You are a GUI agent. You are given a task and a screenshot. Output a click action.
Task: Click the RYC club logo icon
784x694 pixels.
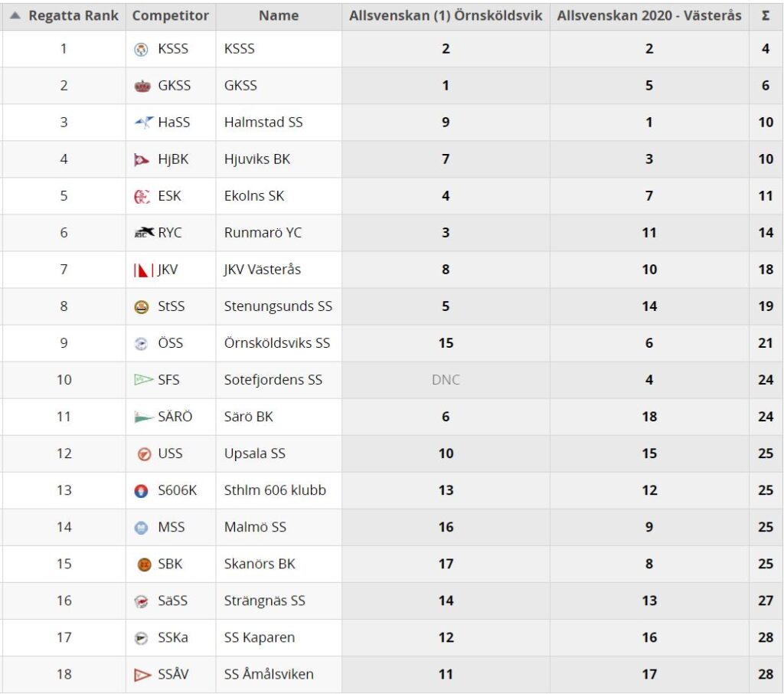point(145,232)
